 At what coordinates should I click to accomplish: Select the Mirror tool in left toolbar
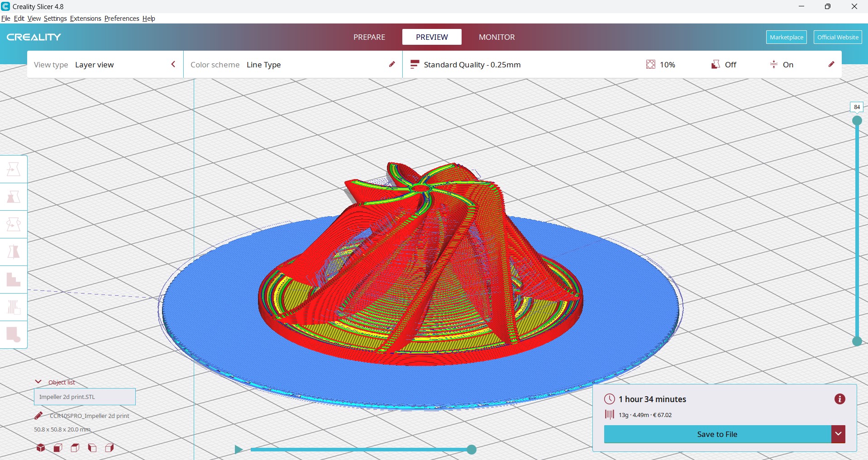14,252
